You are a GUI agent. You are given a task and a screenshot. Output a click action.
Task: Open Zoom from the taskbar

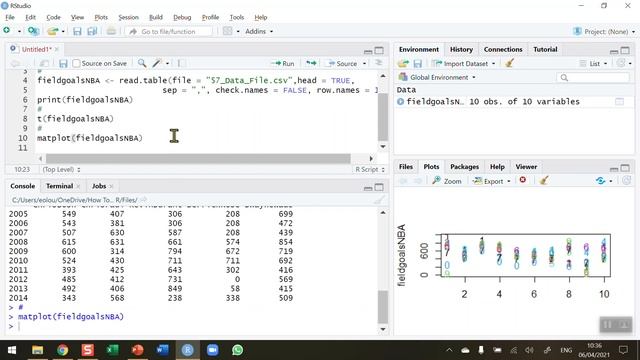[x=212, y=350]
